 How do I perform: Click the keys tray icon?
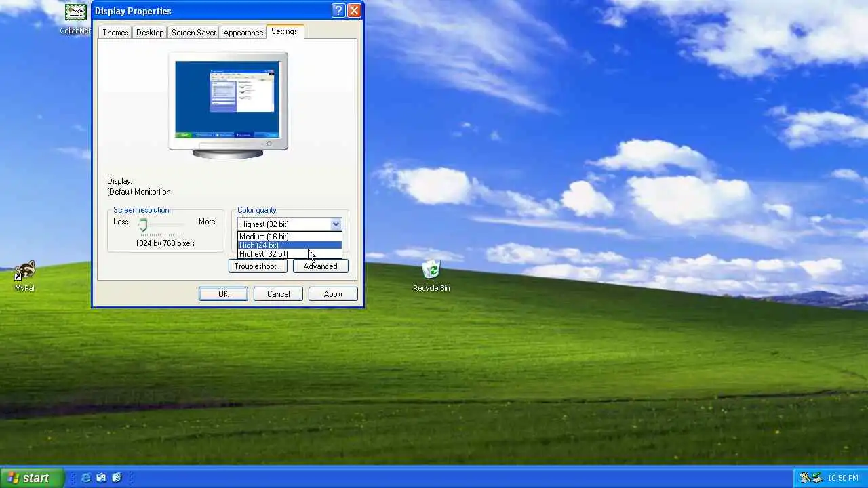805,478
